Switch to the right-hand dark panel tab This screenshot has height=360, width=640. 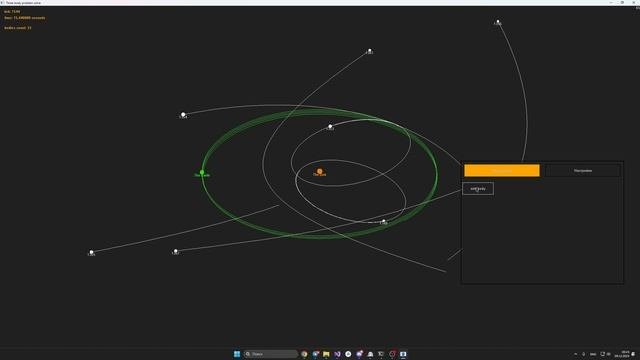[582, 171]
